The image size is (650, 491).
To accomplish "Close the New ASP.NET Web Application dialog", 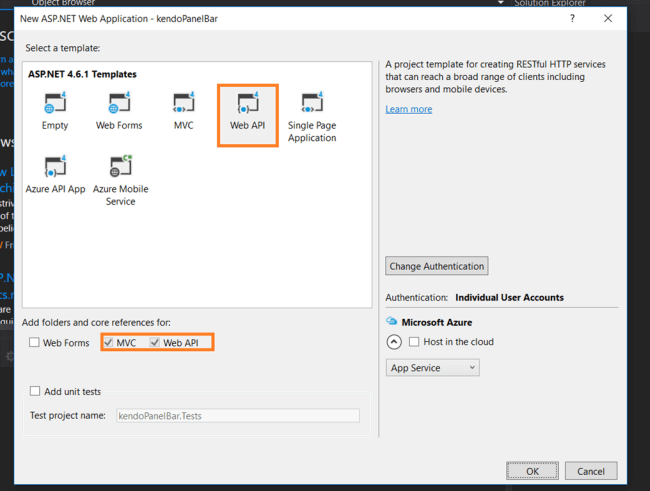I will 608,18.
